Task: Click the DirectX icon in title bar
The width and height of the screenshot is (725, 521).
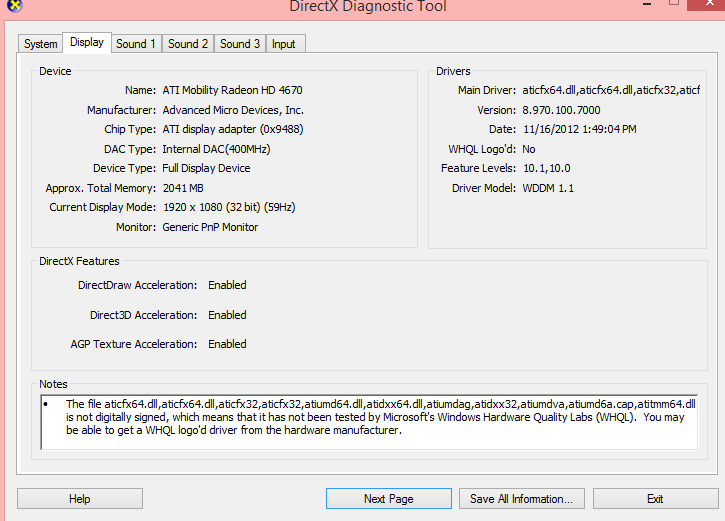Action: click(8, 5)
